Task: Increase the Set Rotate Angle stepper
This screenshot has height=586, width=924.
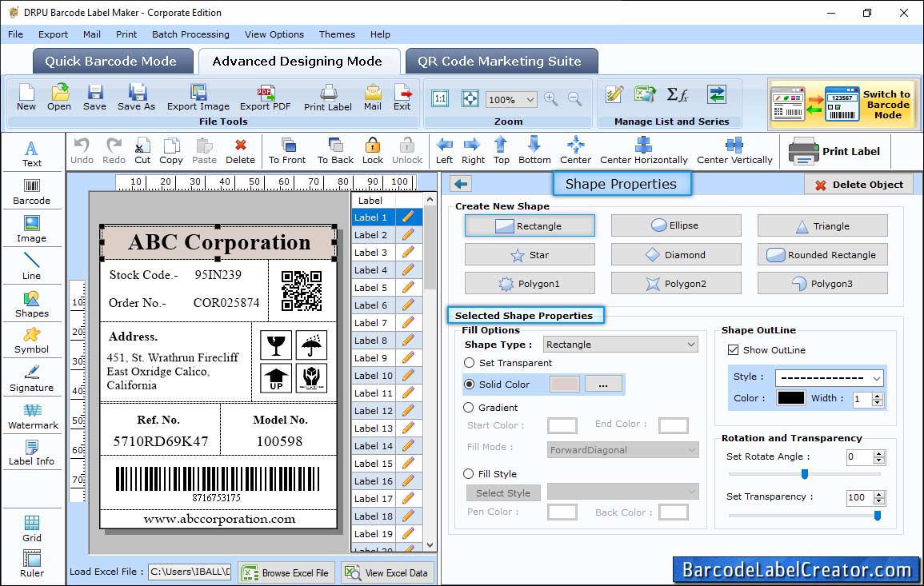Action: [879, 453]
